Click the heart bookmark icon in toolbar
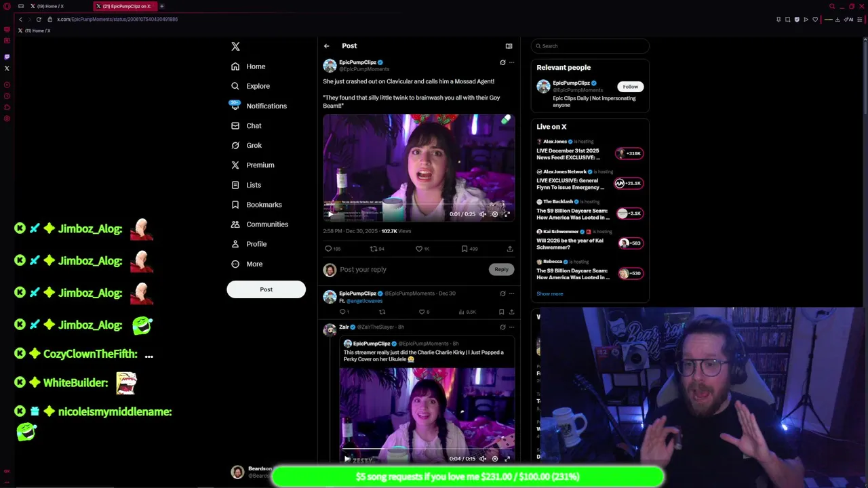Image resolution: width=868 pixels, height=488 pixels. point(814,19)
